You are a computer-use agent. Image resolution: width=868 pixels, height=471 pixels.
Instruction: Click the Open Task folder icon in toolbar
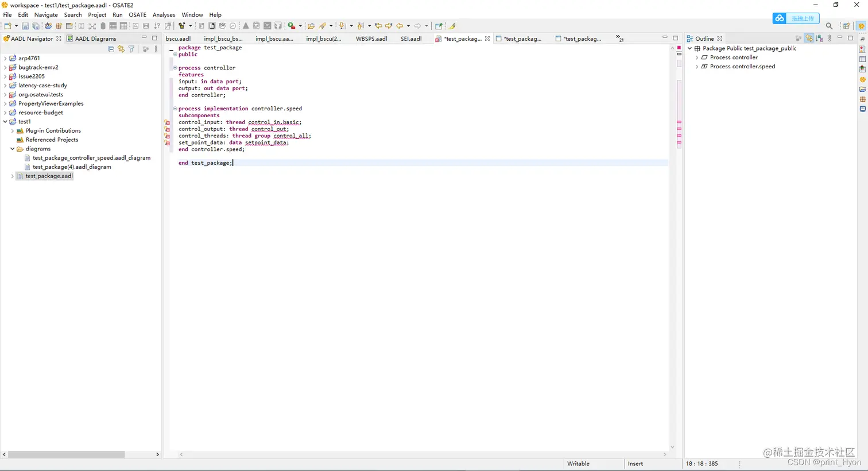[311, 26]
